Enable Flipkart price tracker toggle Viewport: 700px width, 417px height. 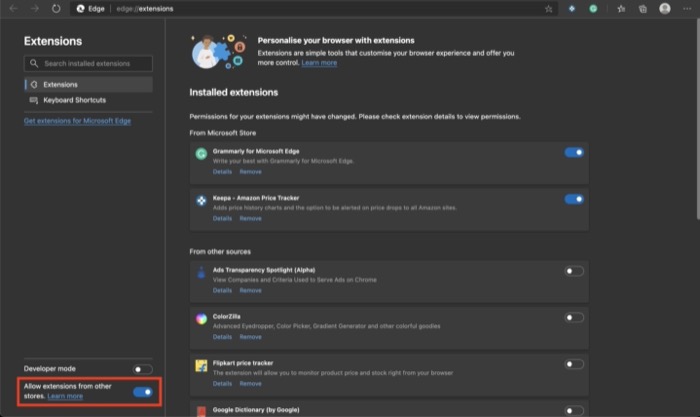coord(574,364)
